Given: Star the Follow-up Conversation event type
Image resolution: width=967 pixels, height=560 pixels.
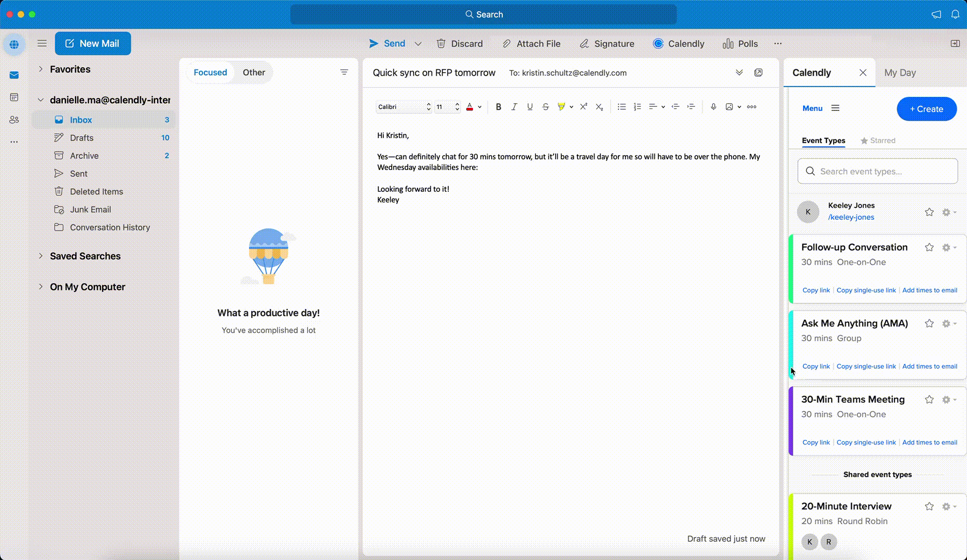Looking at the screenshot, I should 929,247.
